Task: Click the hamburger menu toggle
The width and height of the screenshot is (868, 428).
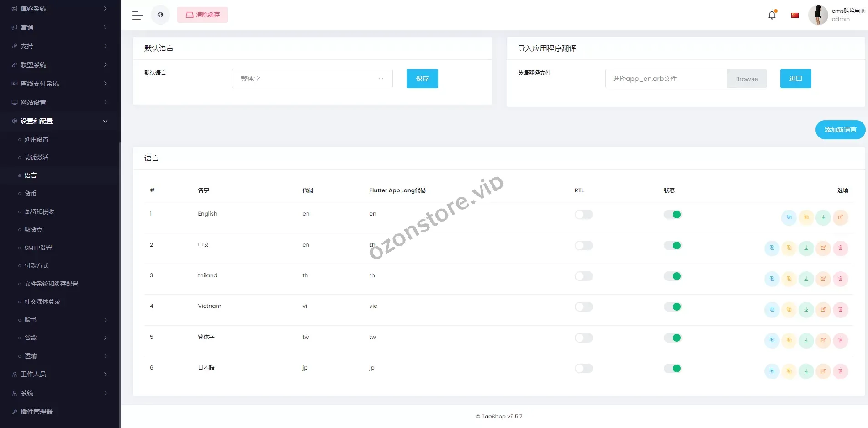Action: coord(137,15)
